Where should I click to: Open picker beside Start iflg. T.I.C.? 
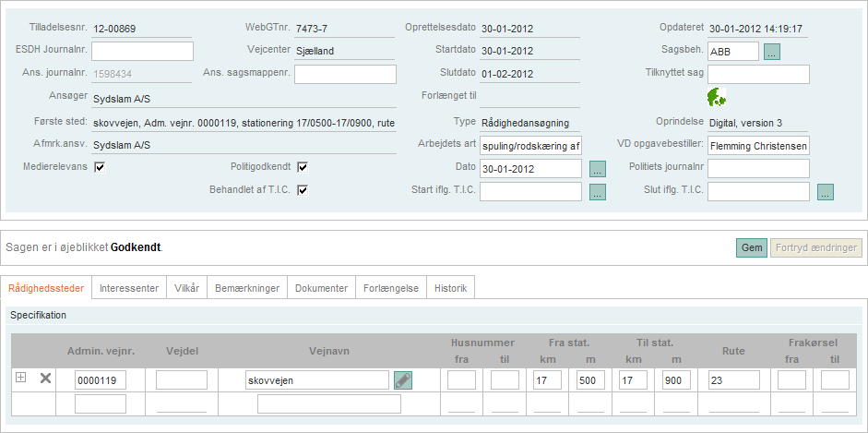click(598, 192)
